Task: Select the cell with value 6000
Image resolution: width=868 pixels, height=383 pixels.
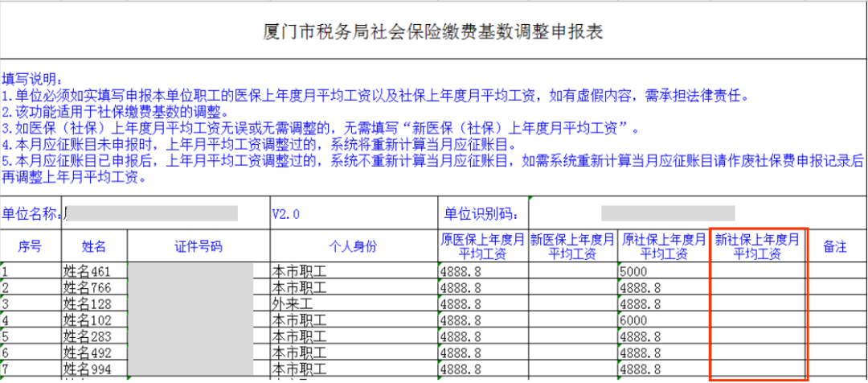Action: pyautogui.click(x=663, y=320)
